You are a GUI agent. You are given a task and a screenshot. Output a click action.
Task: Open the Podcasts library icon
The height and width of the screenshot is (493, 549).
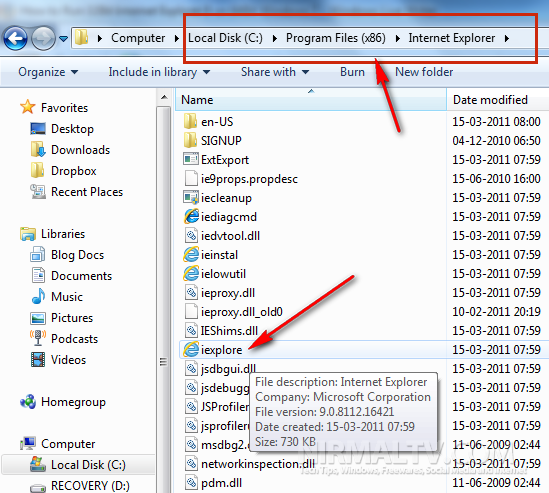(38, 338)
